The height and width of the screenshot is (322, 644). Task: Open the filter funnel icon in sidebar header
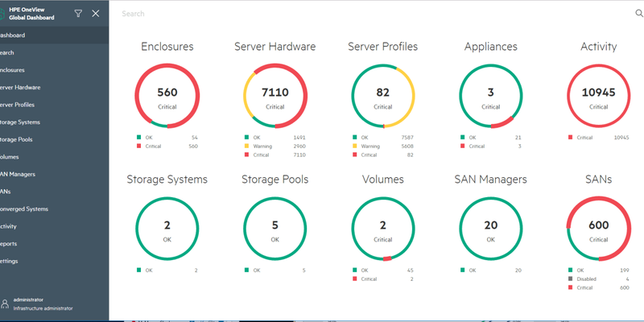click(x=78, y=14)
